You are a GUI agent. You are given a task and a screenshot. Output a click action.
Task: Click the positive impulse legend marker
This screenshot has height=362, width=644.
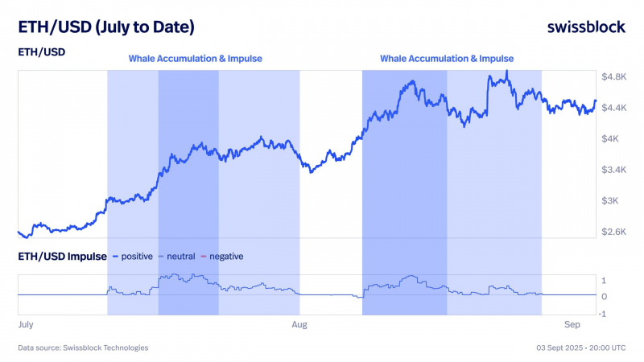coord(115,257)
